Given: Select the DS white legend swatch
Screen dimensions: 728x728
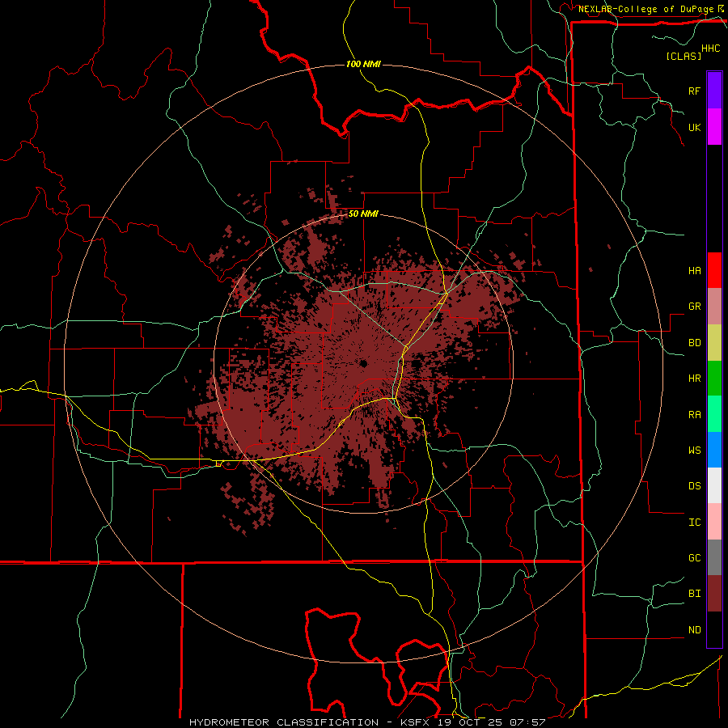Looking at the screenshot, I should (714, 485).
